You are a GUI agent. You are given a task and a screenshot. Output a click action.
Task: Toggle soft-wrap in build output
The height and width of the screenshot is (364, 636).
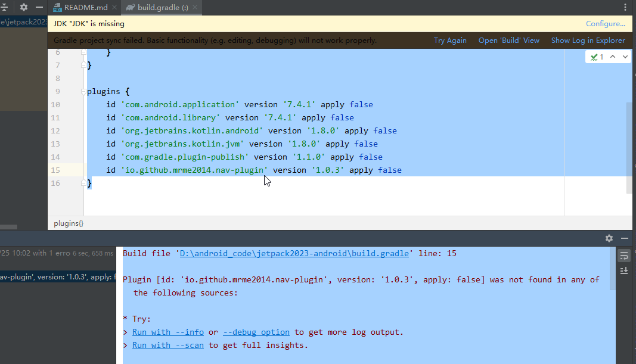(624, 256)
